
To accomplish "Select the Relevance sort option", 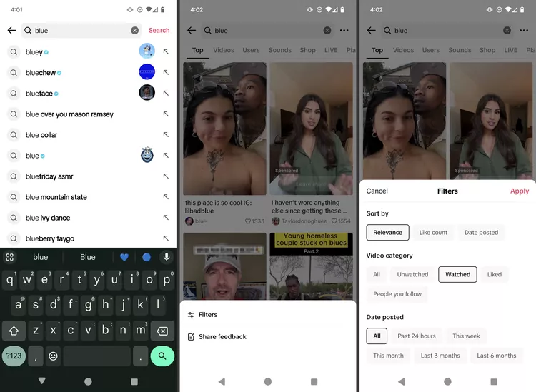I will coord(387,232).
